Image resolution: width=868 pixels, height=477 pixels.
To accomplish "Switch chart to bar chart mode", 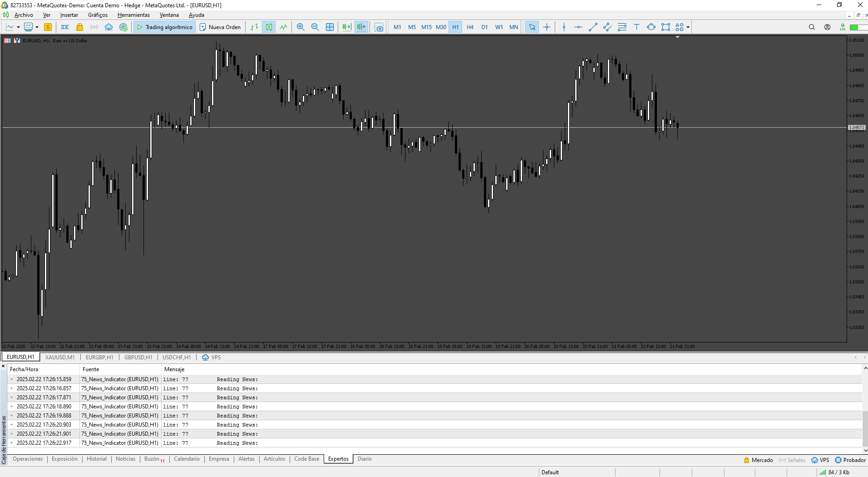I will (255, 27).
